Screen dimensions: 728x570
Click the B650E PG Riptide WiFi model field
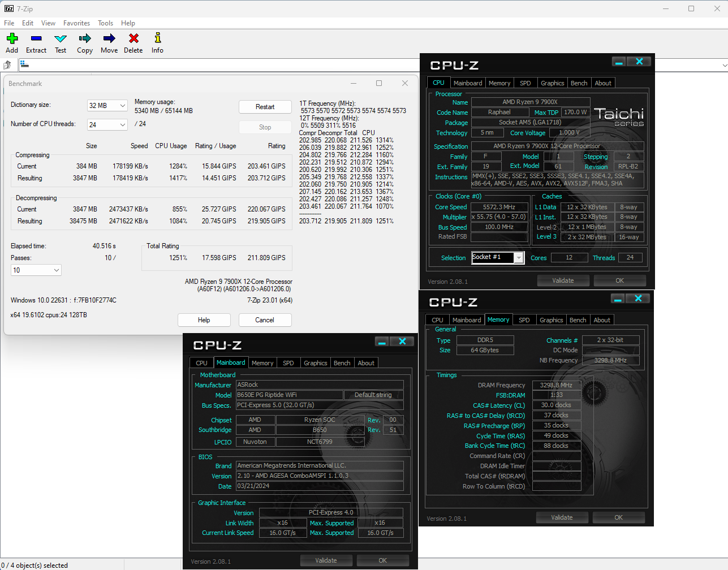pyautogui.click(x=290, y=395)
